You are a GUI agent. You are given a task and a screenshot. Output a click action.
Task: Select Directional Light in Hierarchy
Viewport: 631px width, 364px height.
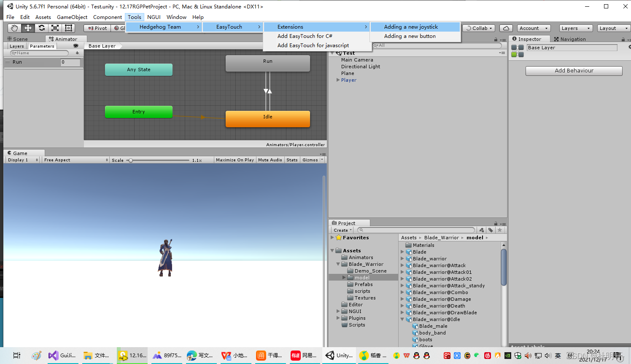(361, 67)
